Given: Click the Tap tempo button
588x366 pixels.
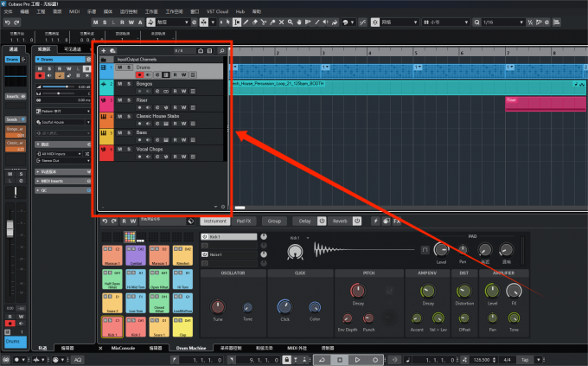Looking at the screenshot, I should pyautogui.click(x=525, y=360).
